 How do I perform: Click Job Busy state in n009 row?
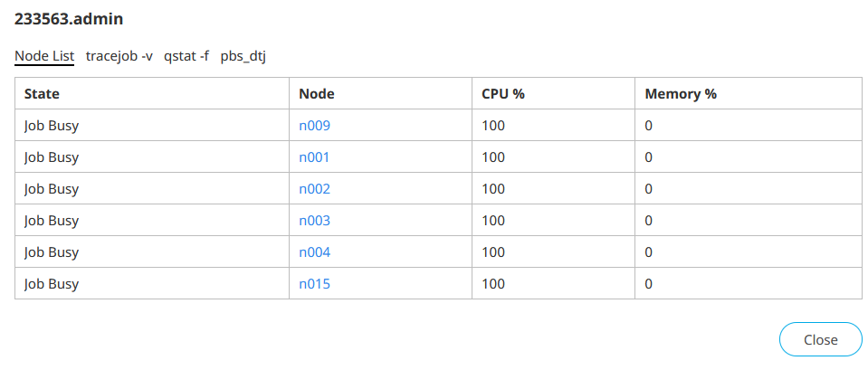pyautogui.click(x=52, y=126)
